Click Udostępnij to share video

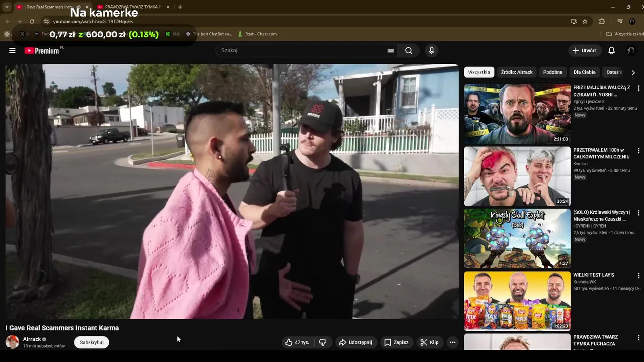point(355,342)
